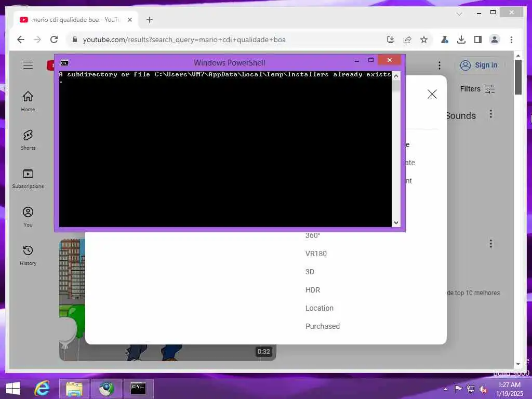Open the three-dot menu next to Sounds
The height and width of the screenshot is (399, 532).
point(490,114)
